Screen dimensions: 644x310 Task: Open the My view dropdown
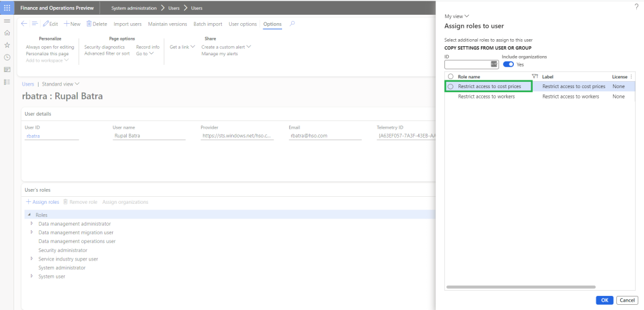tap(457, 17)
